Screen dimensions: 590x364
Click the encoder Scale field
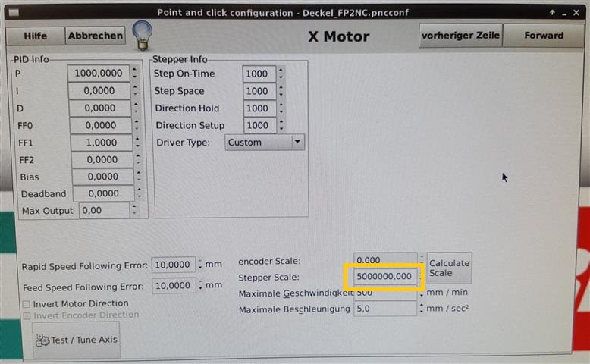pyautogui.click(x=385, y=259)
